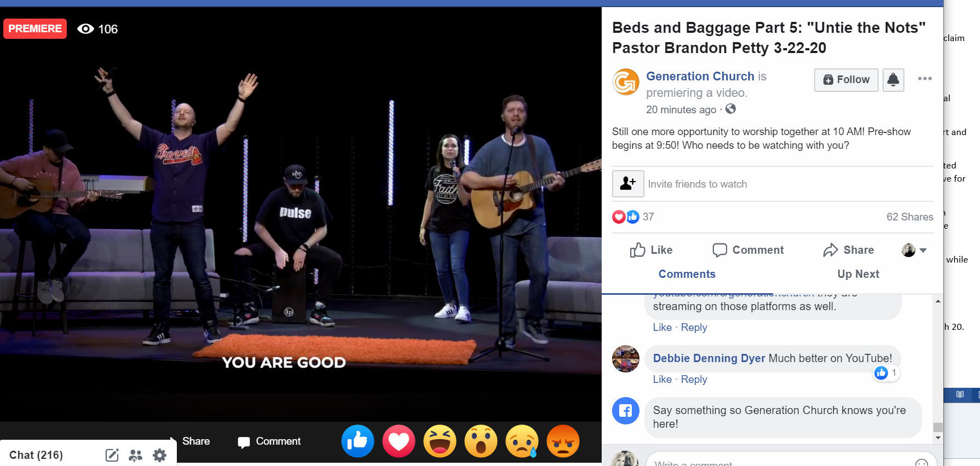Follow Generation Church

[x=846, y=80]
